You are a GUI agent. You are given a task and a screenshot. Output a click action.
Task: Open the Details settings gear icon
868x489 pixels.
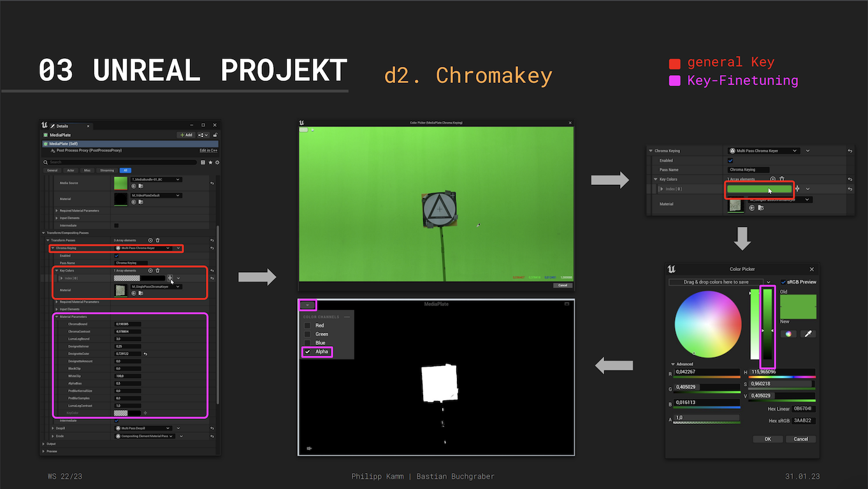[x=217, y=163]
